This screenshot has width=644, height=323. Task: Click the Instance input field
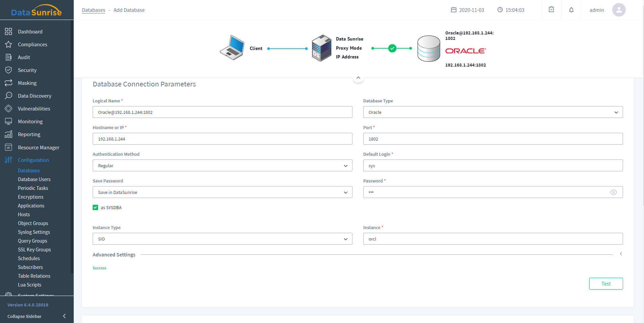[493, 239]
